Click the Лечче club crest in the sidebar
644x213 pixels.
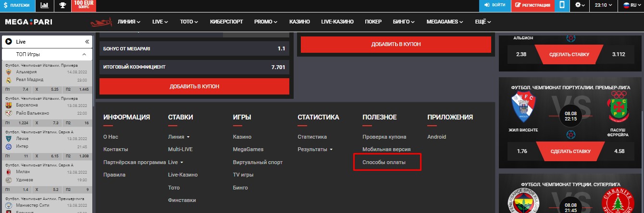point(9,138)
